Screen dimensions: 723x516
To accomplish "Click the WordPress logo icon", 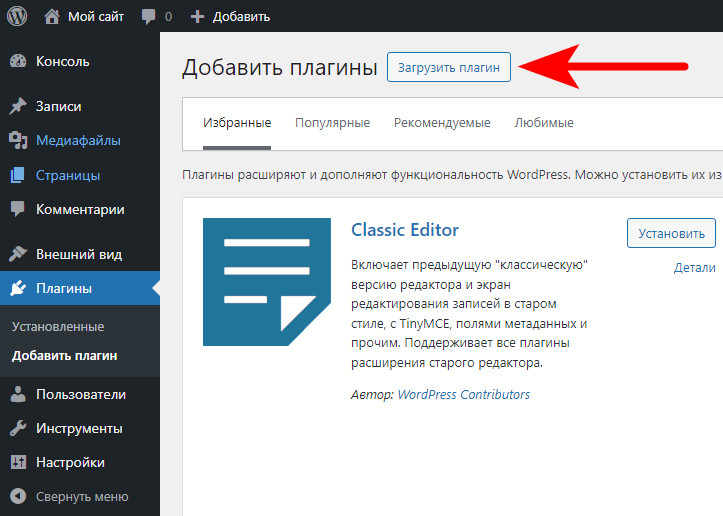I will point(17,16).
